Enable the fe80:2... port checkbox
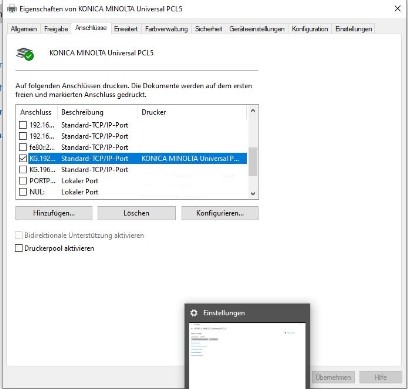 tap(23, 147)
